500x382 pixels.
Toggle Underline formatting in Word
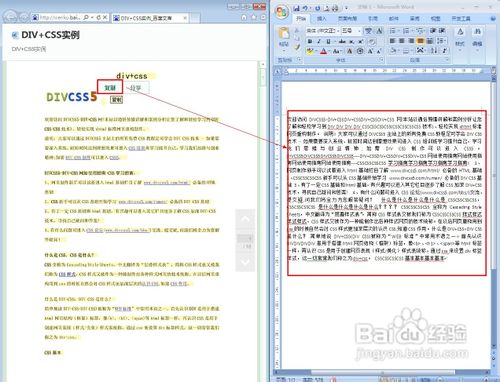coord(328,41)
